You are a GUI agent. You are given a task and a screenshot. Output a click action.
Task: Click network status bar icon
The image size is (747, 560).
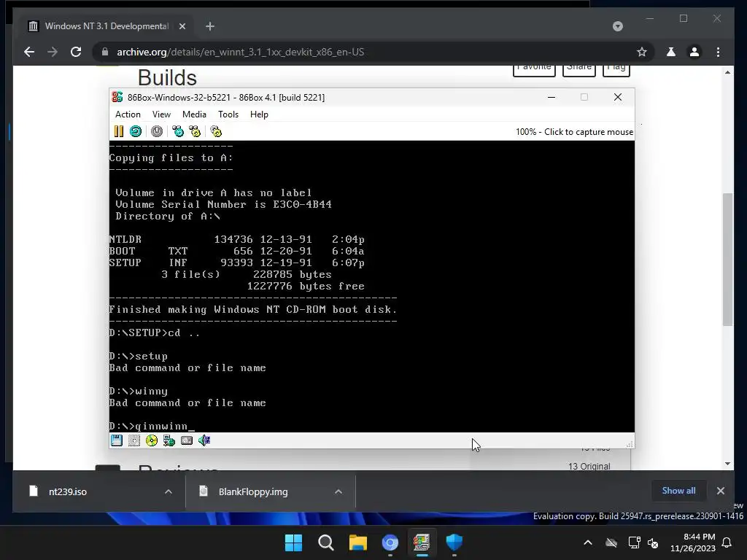(169, 440)
